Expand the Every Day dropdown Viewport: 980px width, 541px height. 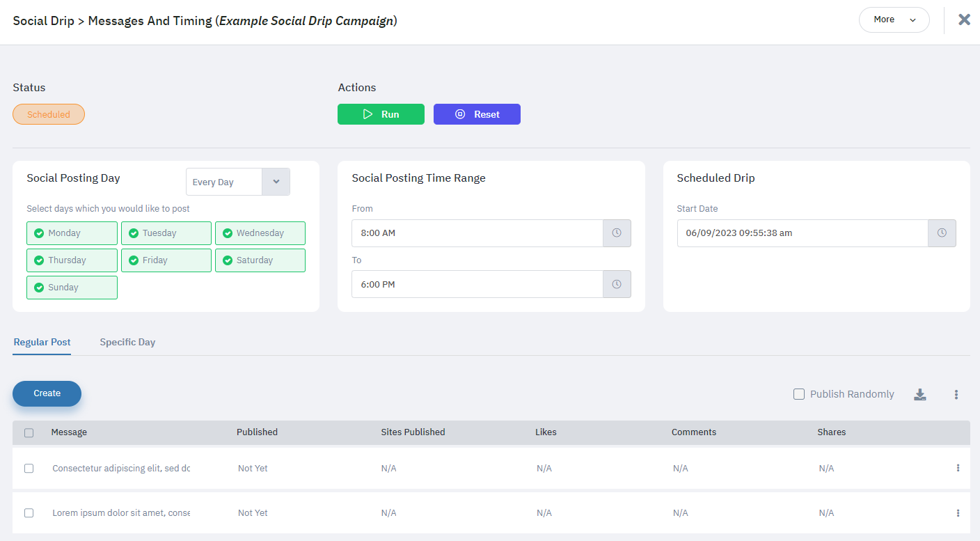click(276, 182)
